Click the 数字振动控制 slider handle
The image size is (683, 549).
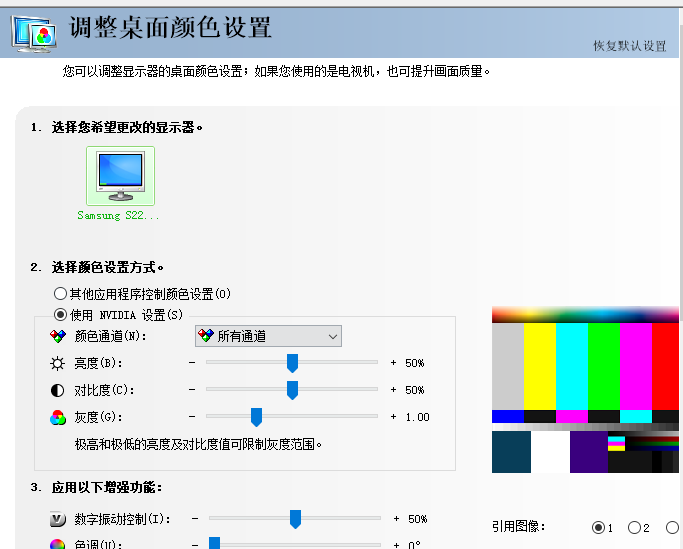tap(295, 519)
